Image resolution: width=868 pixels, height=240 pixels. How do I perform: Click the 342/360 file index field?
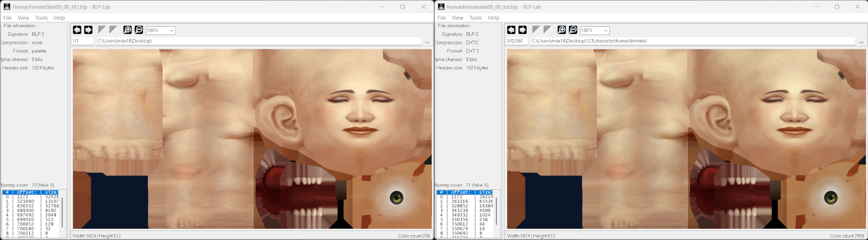pos(516,41)
